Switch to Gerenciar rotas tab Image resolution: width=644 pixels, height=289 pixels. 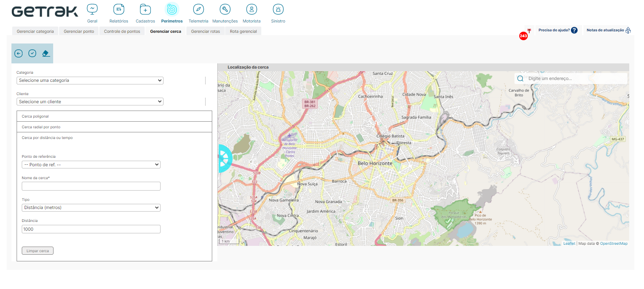click(x=206, y=31)
